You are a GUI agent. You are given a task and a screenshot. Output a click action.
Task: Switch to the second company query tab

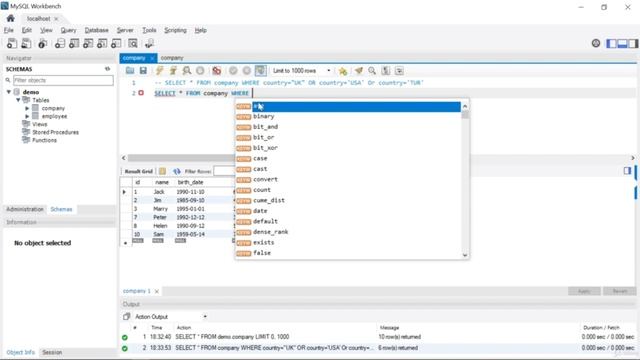[172, 58]
